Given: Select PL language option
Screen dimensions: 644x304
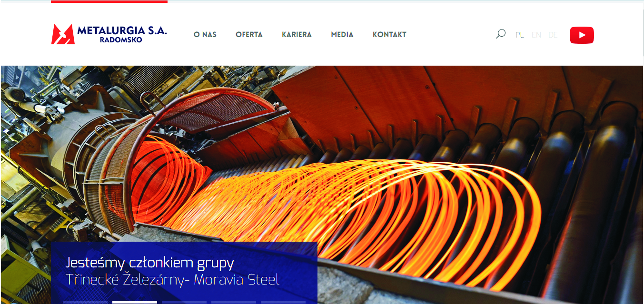Looking at the screenshot, I should [520, 35].
